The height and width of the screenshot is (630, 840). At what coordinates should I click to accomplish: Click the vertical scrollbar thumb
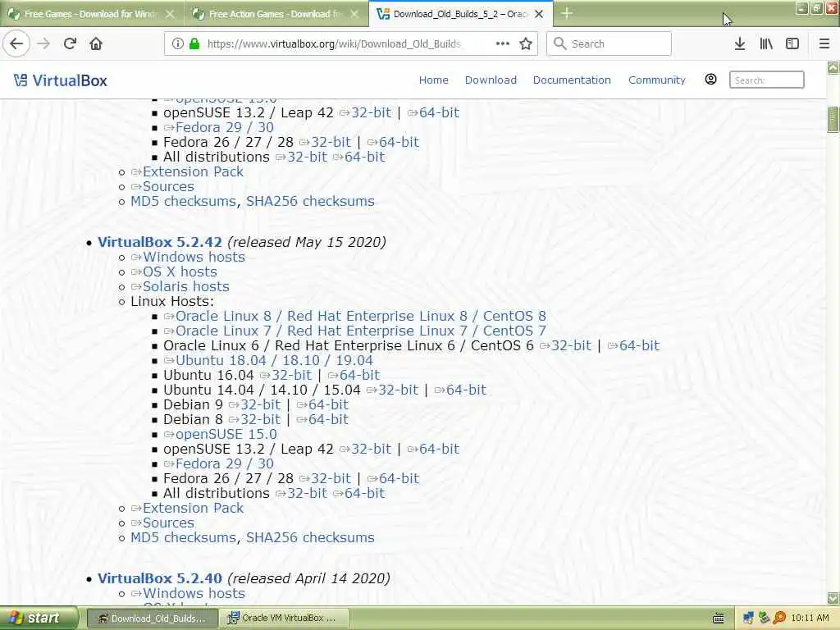[833, 119]
